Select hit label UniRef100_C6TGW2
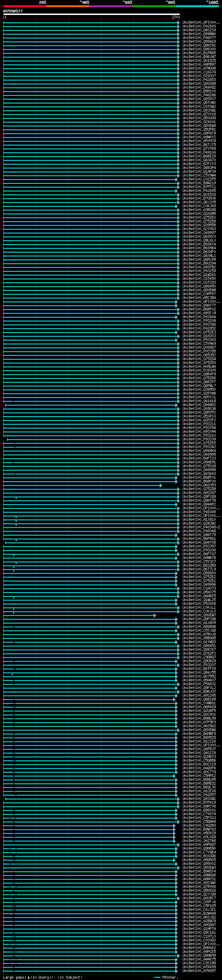Screen dimensions: 222x980 [x=199, y=106]
